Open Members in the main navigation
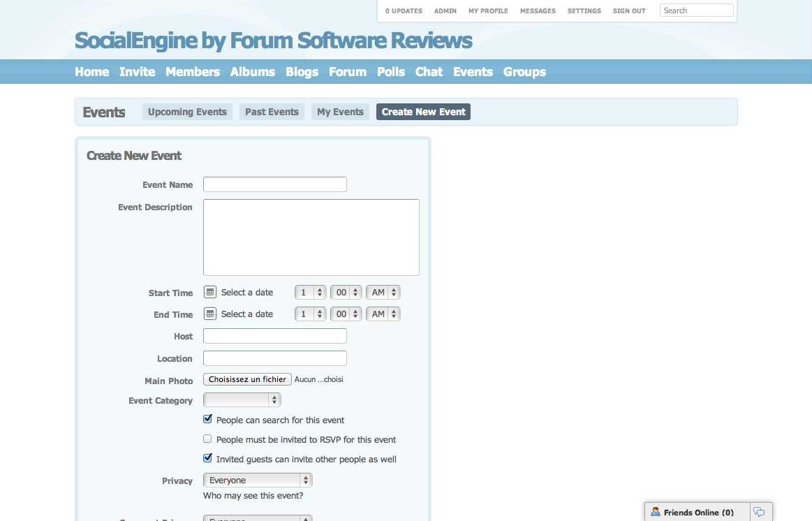812x521 pixels. [193, 72]
